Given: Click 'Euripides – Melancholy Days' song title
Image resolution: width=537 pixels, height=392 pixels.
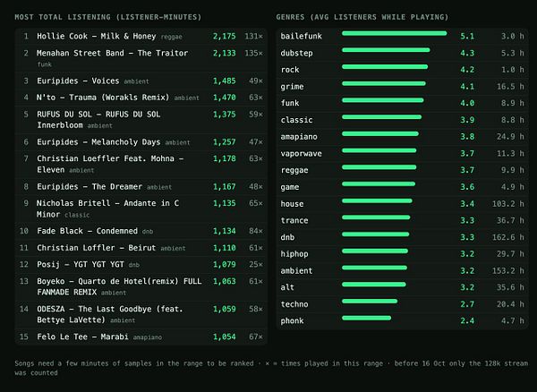Looking at the screenshot, I should point(98,142).
